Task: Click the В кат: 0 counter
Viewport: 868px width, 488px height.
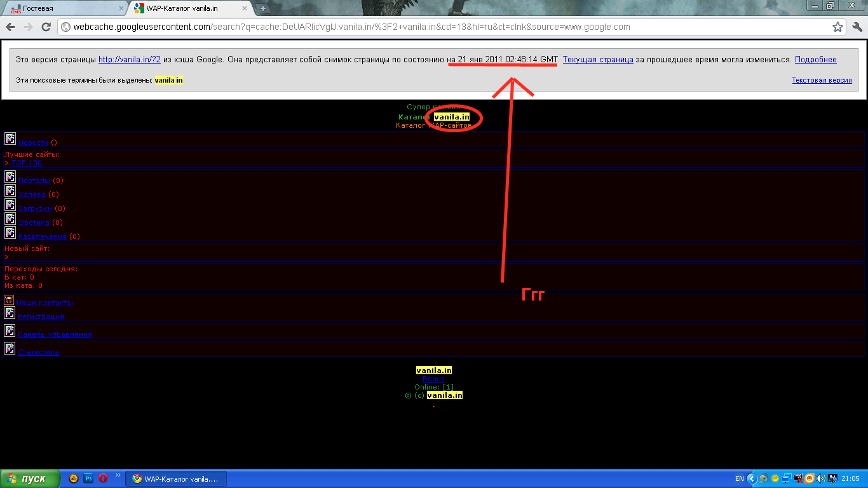Action: (20, 278)
